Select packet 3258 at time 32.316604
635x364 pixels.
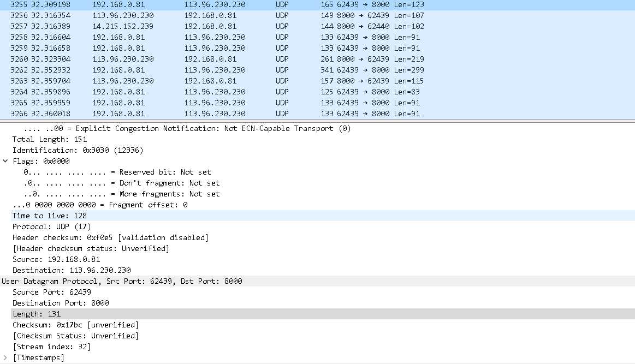pyautogui.click(x=318, y=37)
